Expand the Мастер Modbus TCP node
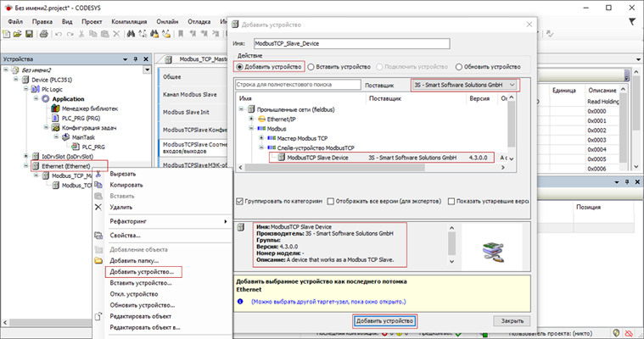 coord(261,138)
